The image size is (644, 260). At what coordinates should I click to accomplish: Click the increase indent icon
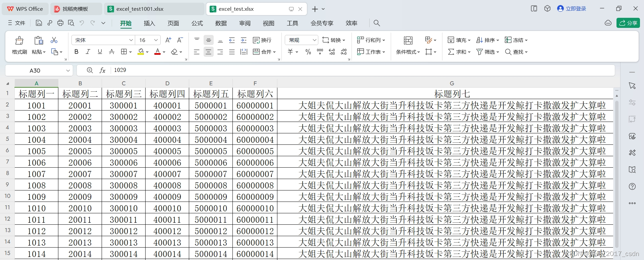(244, 40)
